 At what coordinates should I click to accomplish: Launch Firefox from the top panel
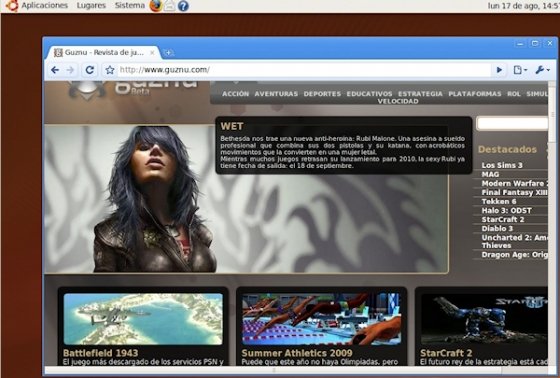tap(156, 5)
